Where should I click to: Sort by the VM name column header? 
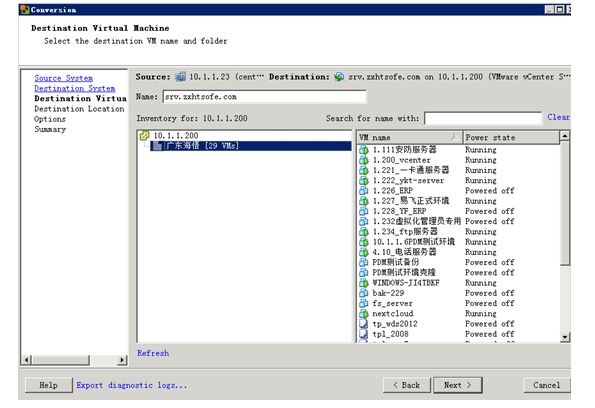click(x=409, y=138)
